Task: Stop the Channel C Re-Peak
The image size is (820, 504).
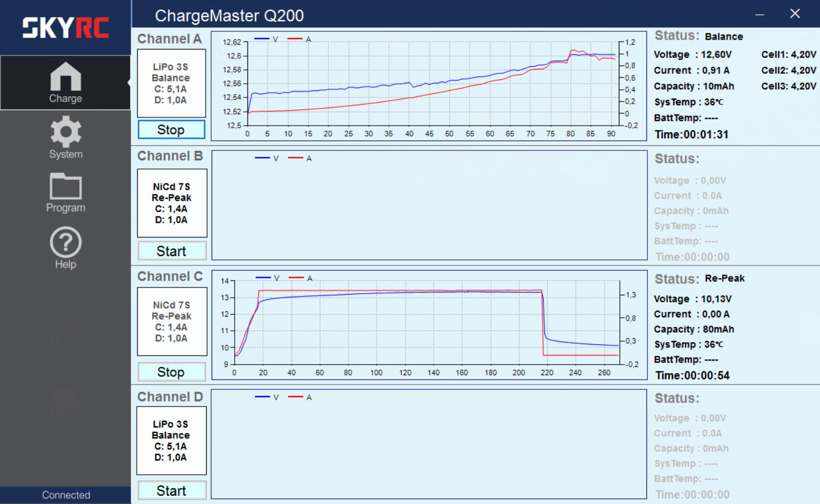Action: pos(171,372)
